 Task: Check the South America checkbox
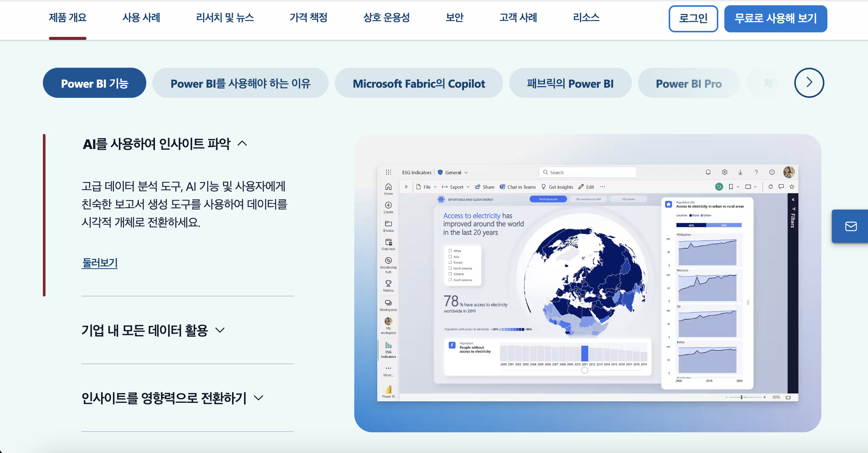click(x=450, y=280)
